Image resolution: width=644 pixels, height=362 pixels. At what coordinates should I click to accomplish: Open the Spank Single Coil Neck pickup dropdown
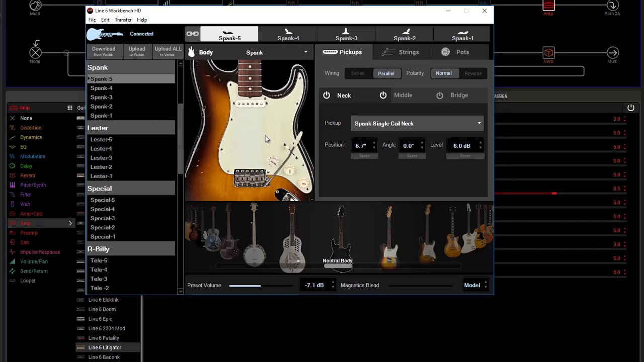tap(417, 123)
